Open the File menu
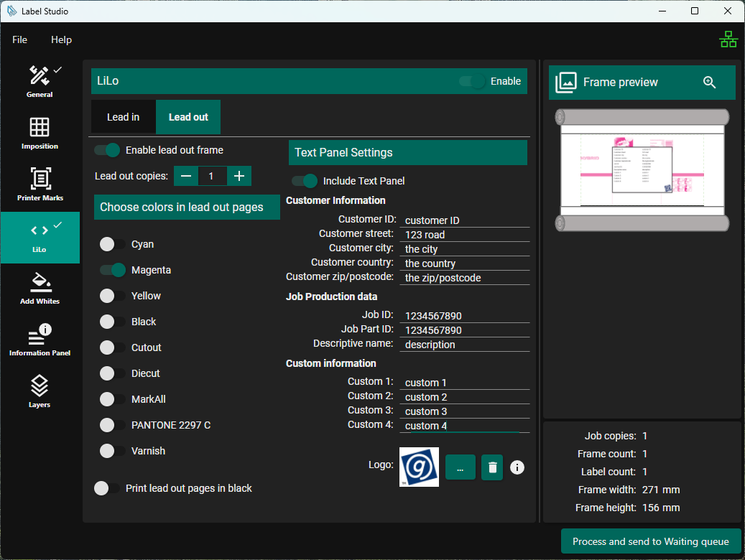 point(19,40)
